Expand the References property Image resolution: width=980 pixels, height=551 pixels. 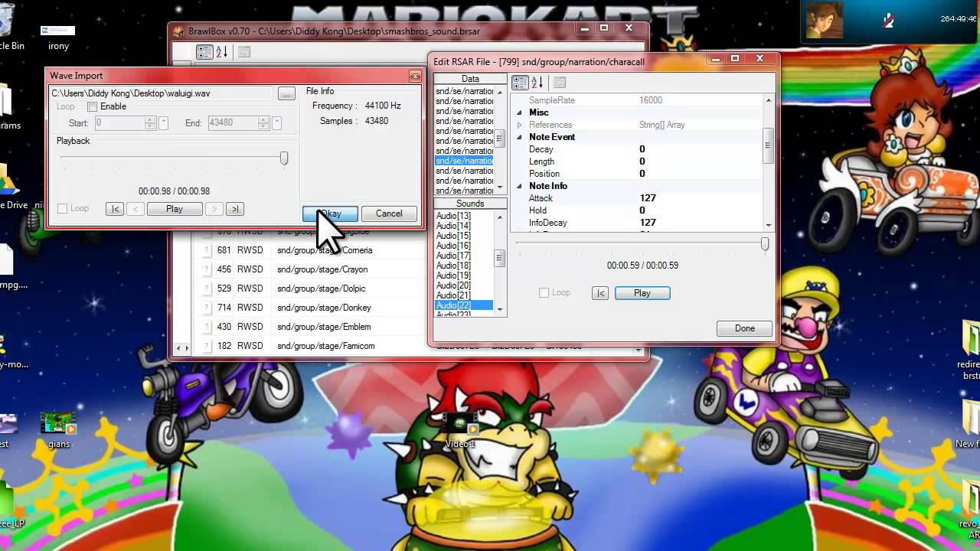tap(519, 125)
